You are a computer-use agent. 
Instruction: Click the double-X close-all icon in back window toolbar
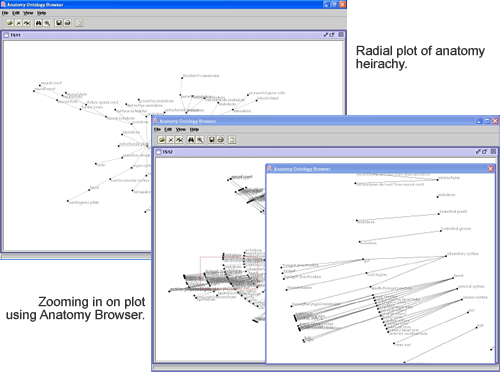pos(27,23)
